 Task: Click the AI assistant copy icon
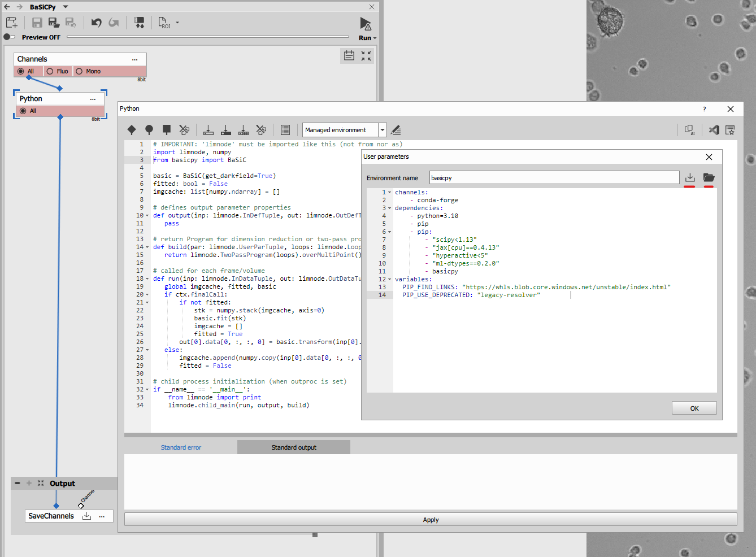(x=689, y=130)
